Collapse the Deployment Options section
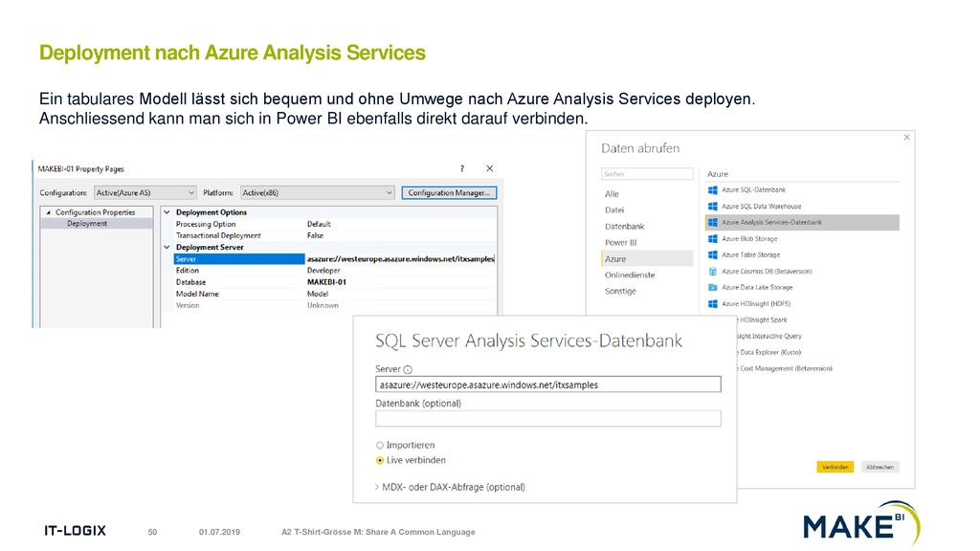Screen dimensions: 980x551 [167, 212]
